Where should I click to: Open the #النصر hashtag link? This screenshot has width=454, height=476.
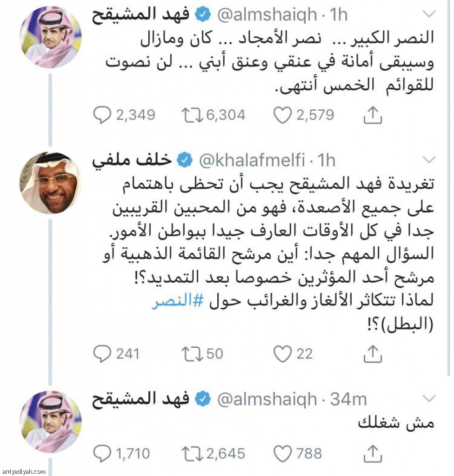tap(177, 301)
